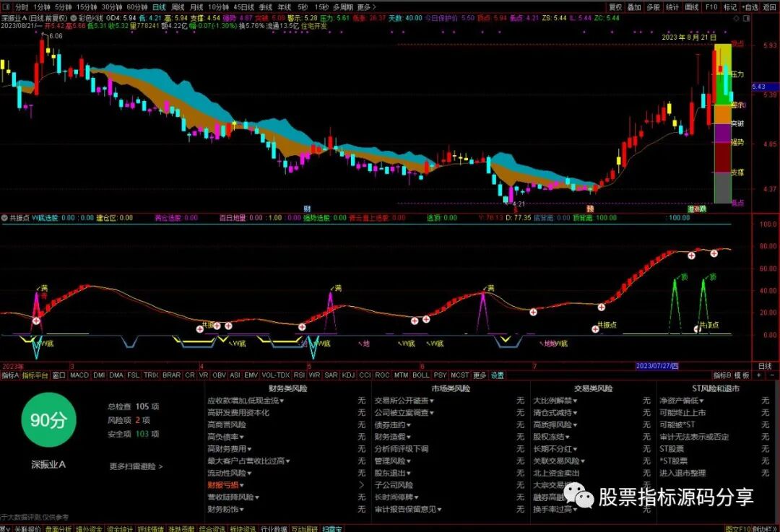Click the round icon before 彩色K线

tap(74, 18)
